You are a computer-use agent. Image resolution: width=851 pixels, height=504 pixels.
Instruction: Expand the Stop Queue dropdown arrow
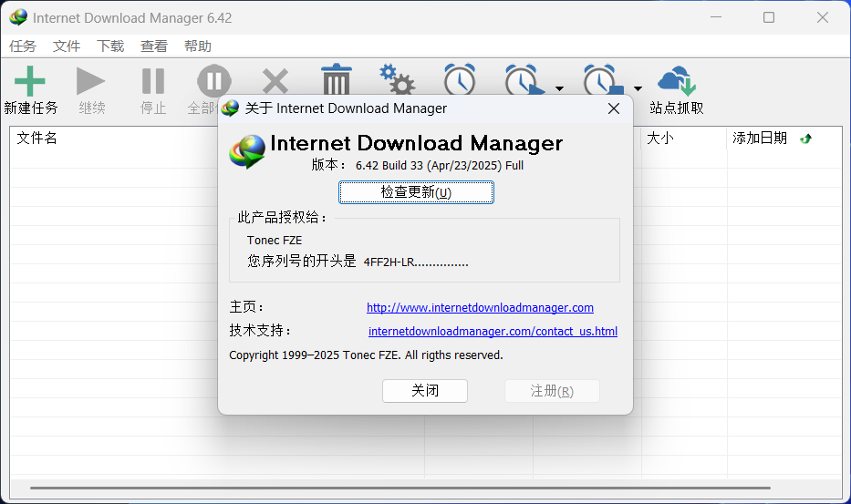pos(638,88)
